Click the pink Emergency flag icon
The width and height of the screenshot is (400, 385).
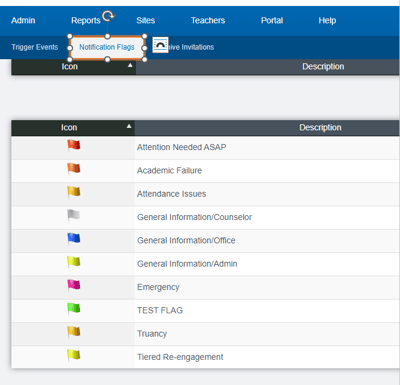(x=74, y=285)
